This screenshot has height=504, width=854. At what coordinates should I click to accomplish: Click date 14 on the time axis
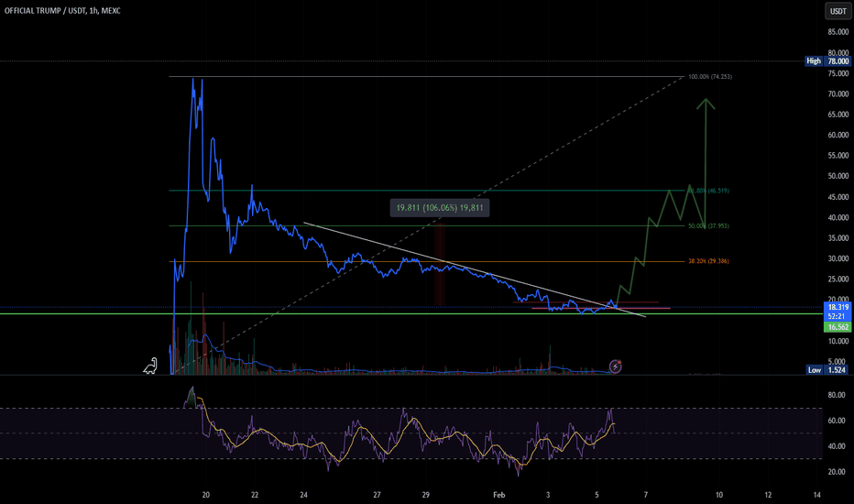coord(817,495)
